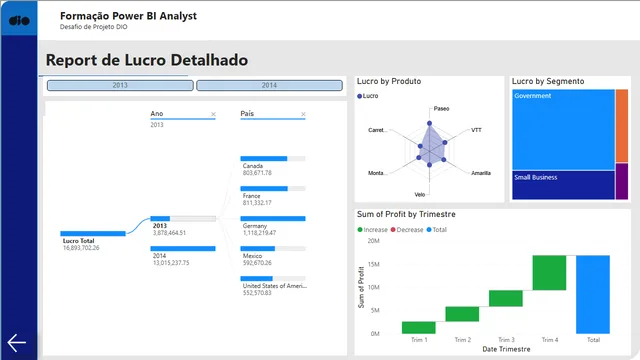640x360 pixels.
Task: Click the DIO logo icon
Action: click(19, 20)
